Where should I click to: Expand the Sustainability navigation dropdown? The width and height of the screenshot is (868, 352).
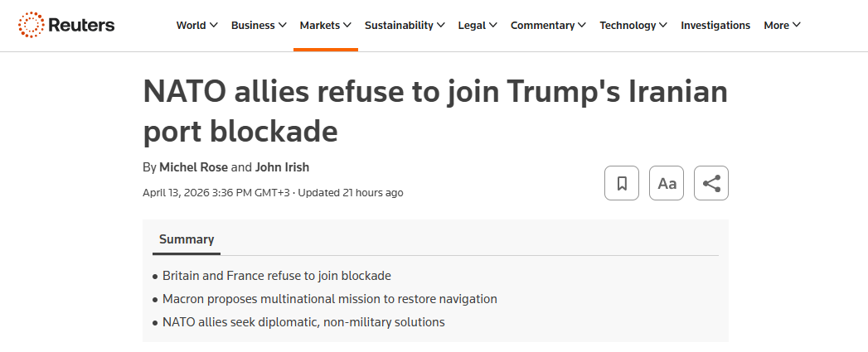pos(405,25)
